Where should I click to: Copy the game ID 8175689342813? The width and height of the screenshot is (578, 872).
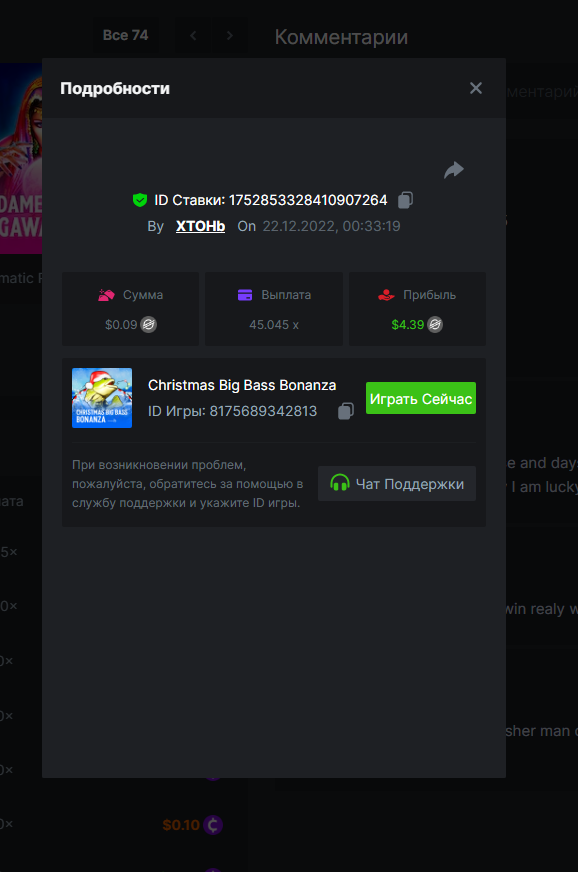click(346, 412)
